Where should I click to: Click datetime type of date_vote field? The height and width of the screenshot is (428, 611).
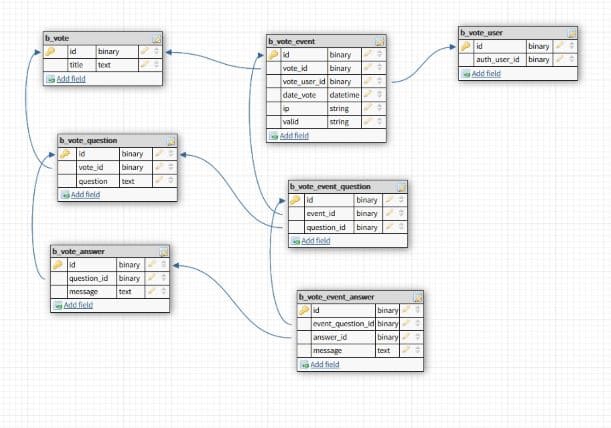click(x=343, y=95)
